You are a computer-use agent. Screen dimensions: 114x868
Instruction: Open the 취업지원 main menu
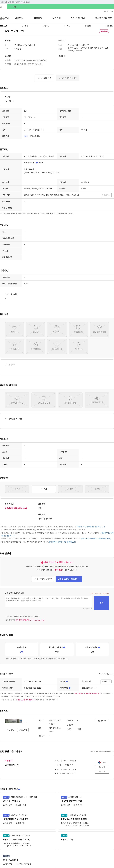point(38,18)
